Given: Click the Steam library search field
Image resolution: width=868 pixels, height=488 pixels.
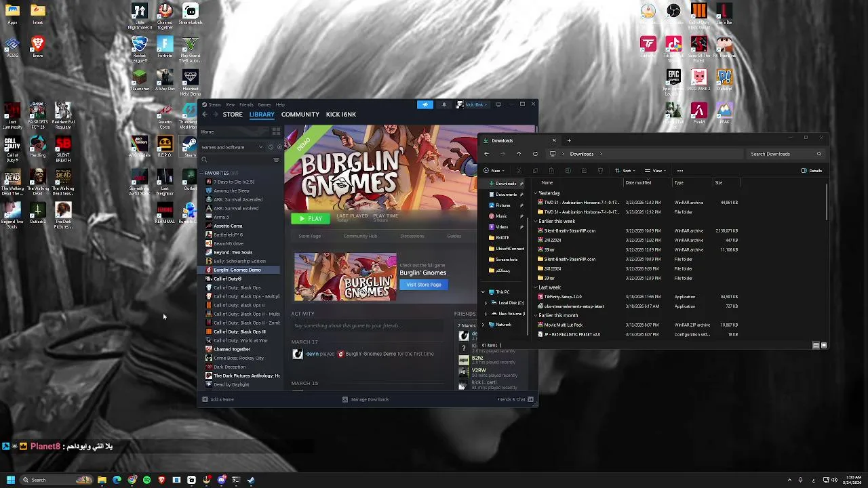Looking at the screenshot, I should (x=235, y=160).
